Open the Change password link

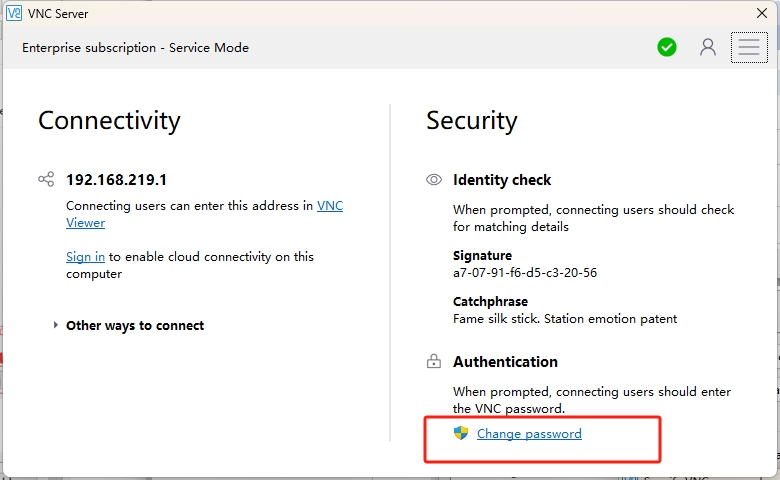pos(529,434)
